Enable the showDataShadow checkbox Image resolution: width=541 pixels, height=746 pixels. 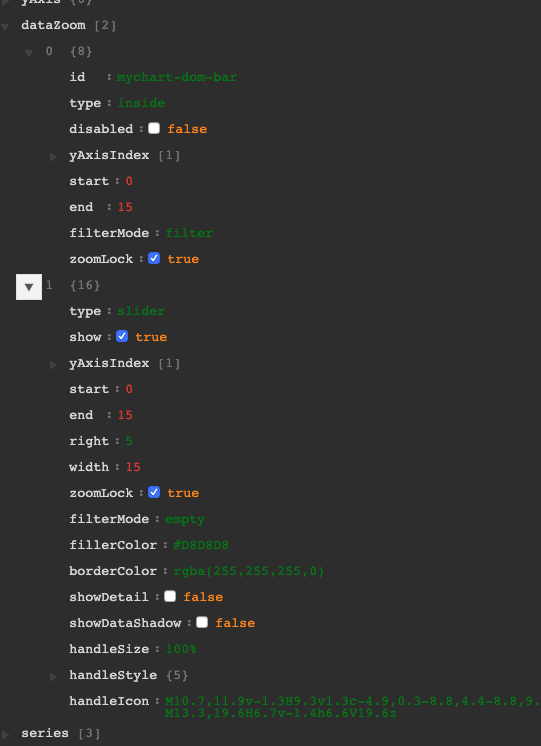click(202, 622)
